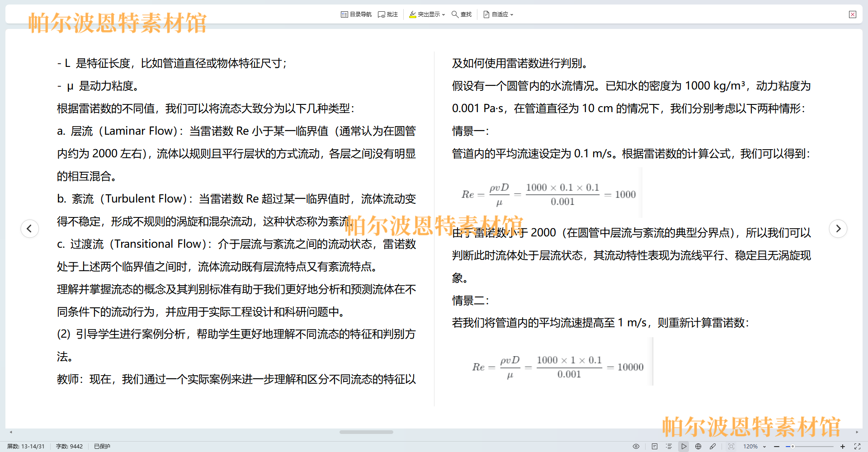The height and width of the screenshot is (452, 868).
Task: Click the 屏数: 13-14/31 page indicator
Action: 26,446
